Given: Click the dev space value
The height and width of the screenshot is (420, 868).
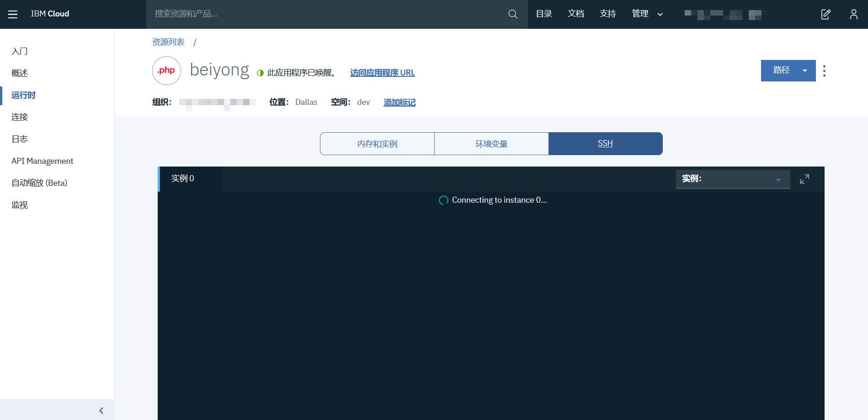Looking at the screenshot, I should click(363, 102).
